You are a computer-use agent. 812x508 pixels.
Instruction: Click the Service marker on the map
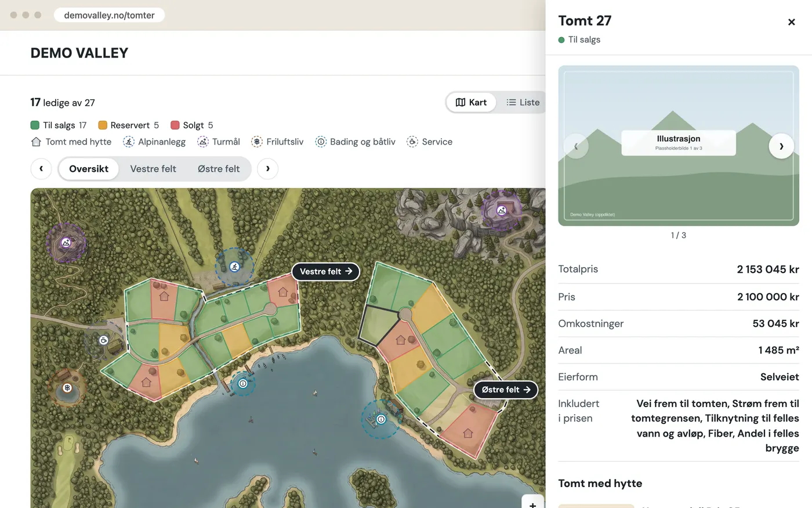[x=103, y=340]
